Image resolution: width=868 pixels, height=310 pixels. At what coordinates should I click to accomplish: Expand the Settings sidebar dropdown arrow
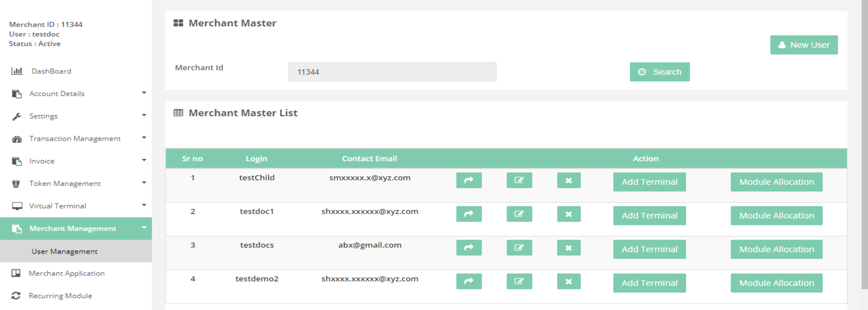coord(144,115)
